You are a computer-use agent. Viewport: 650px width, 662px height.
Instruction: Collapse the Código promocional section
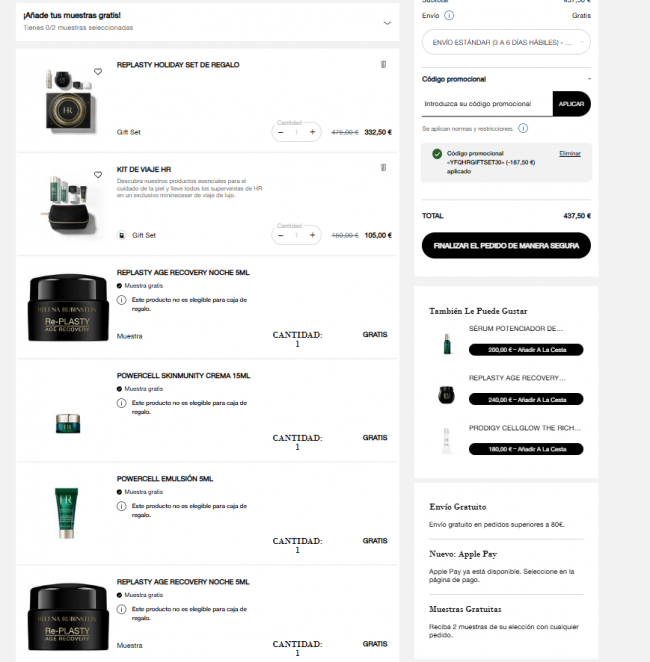click(x=589, y=79)
